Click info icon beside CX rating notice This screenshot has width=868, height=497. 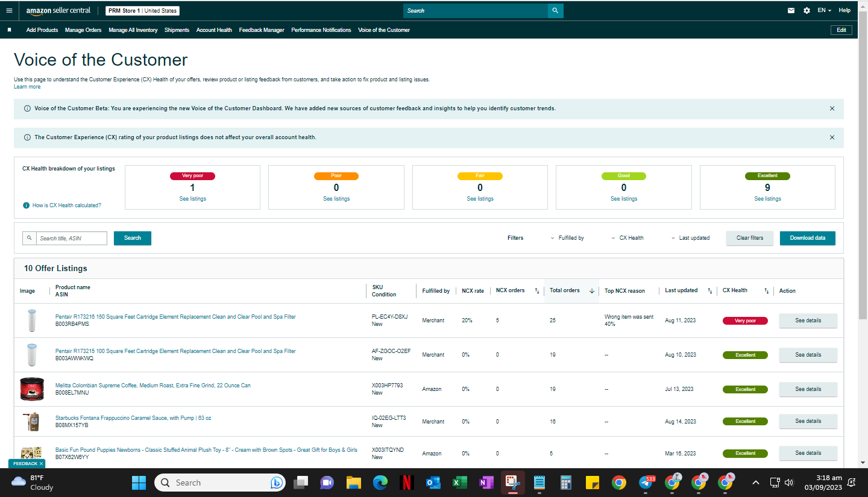(27, 137)
